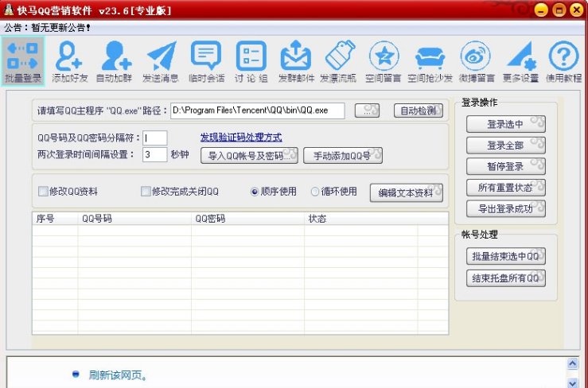
Task: Click the 自动检测 auto detect button
Action: (419, 111)
